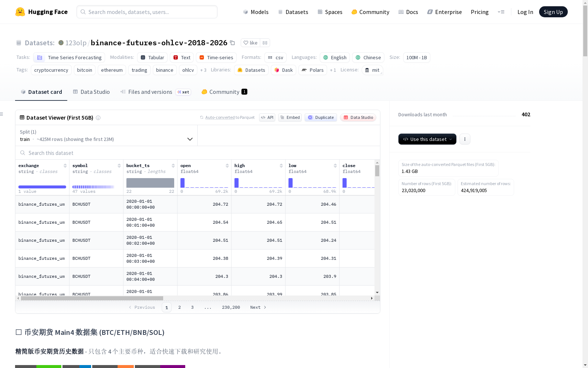Click the cryptocurrency tag
This screenshot has width=588, height=368.
pos(51,70)
